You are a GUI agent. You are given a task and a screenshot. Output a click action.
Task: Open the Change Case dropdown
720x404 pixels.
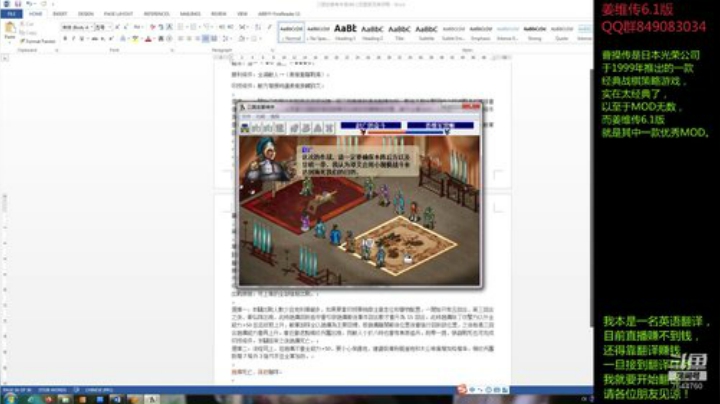point(138,28)
